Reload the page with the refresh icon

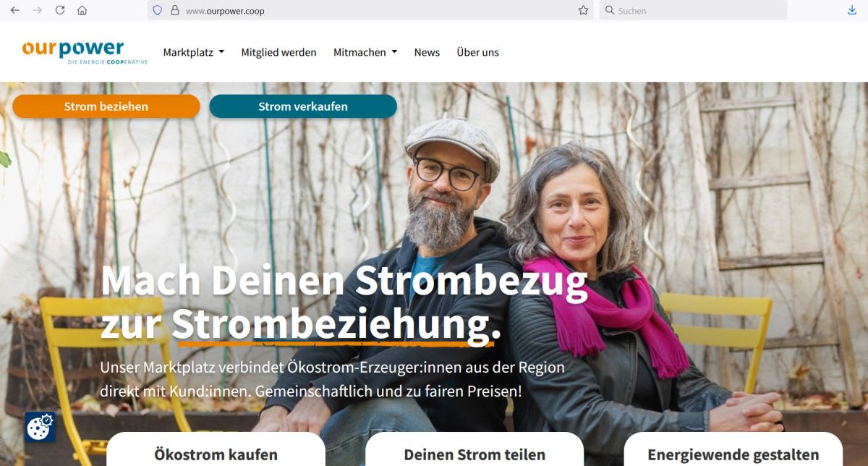point(60,10)
